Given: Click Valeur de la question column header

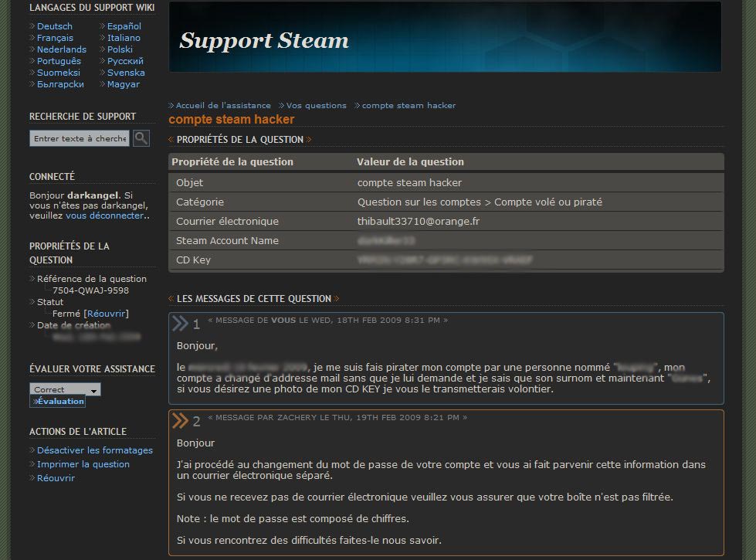Looking at the screenshot, I should 410,161.
